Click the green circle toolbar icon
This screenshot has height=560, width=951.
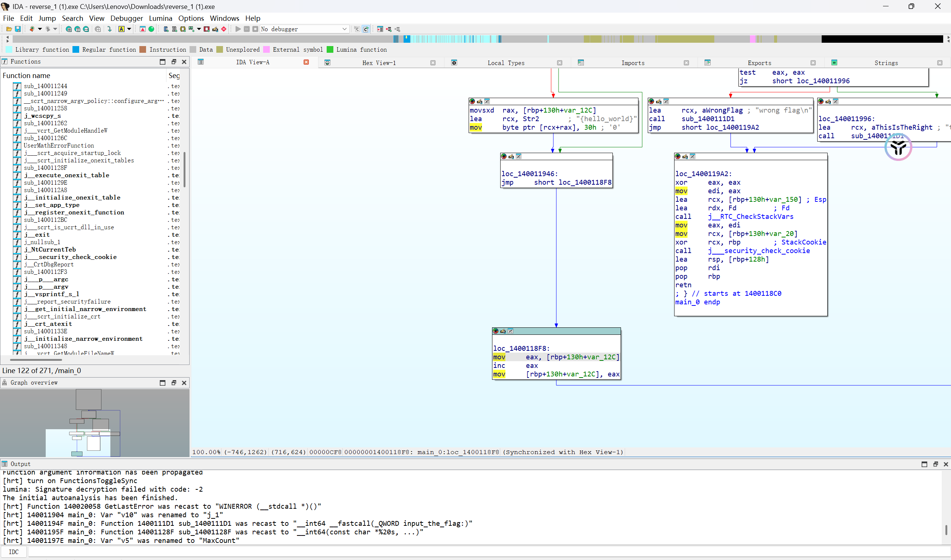pos(151,29)
